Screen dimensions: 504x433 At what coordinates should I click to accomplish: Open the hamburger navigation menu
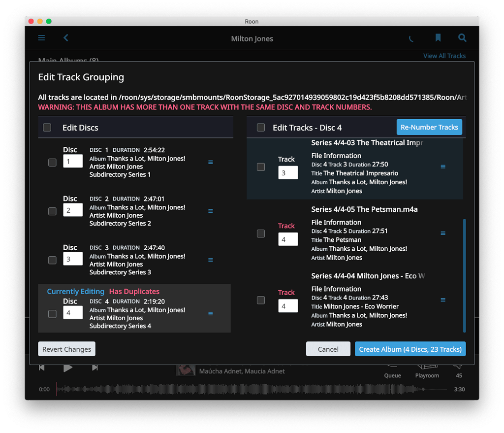[41, 37]
